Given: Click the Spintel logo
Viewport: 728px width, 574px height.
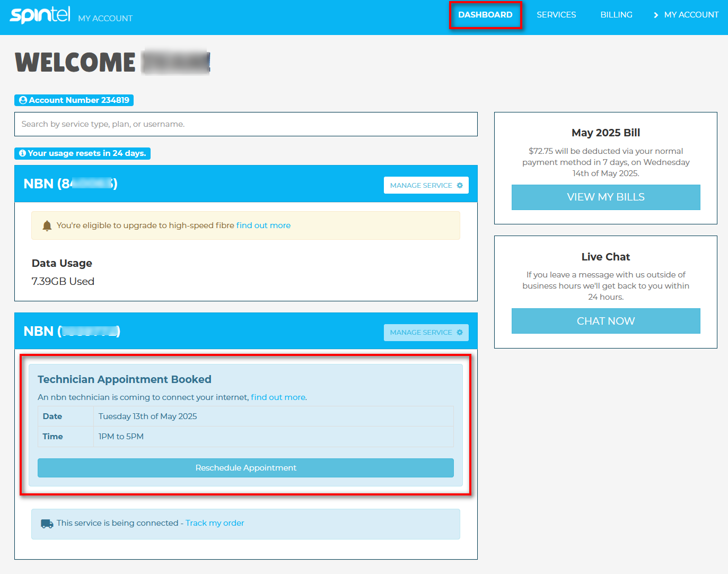Looking at the screenshot, I should [x=40, y=15].
